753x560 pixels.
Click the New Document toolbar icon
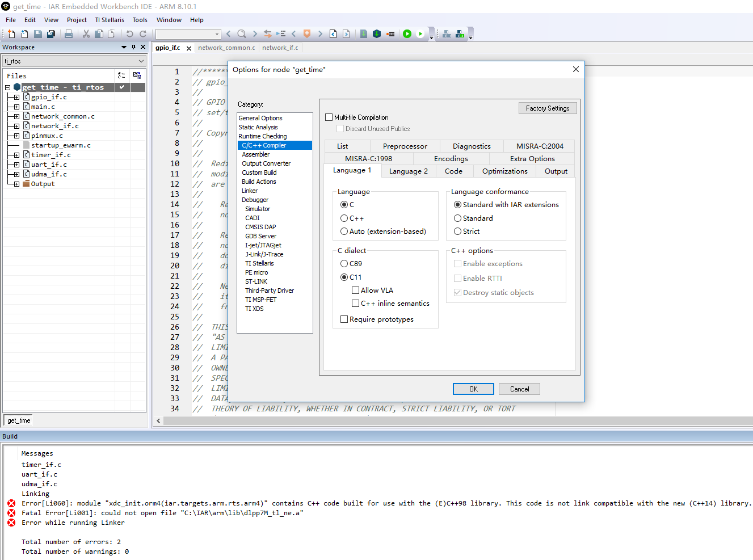click(11, 34)
